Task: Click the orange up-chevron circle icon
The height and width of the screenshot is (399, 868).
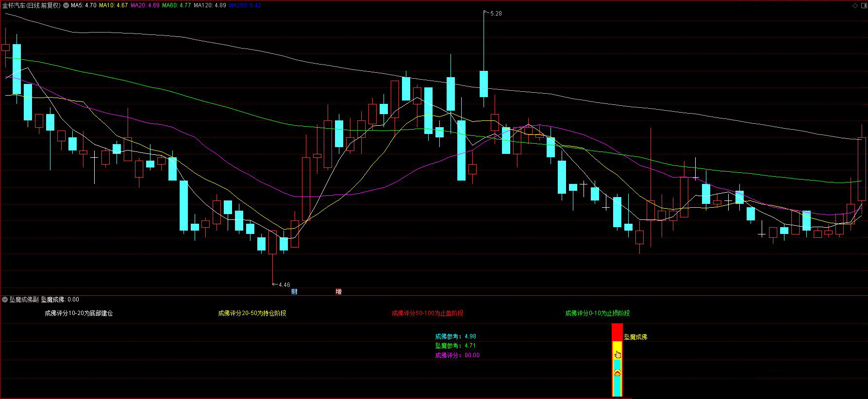Action: (617, 373)
